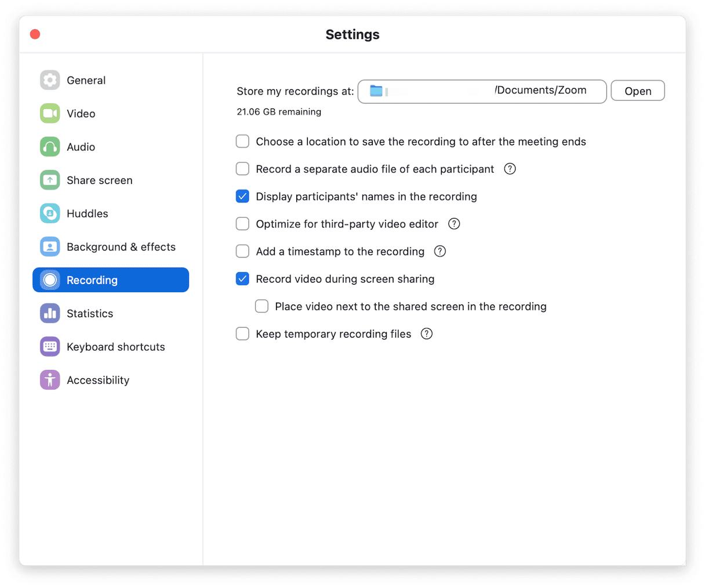The height and width of the screenshot is (588, 705).
Task: Check Record a separate audio file option
Action: (x=242, y=169)
